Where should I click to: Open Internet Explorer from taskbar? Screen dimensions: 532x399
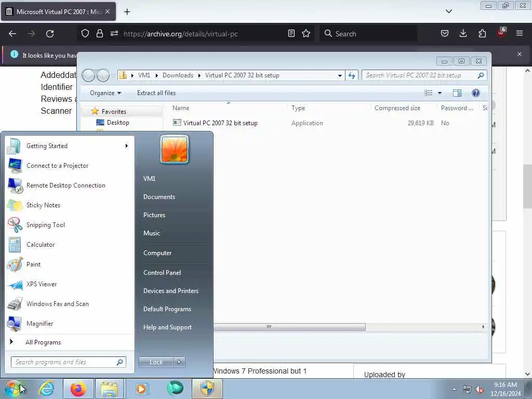point(46,389)
